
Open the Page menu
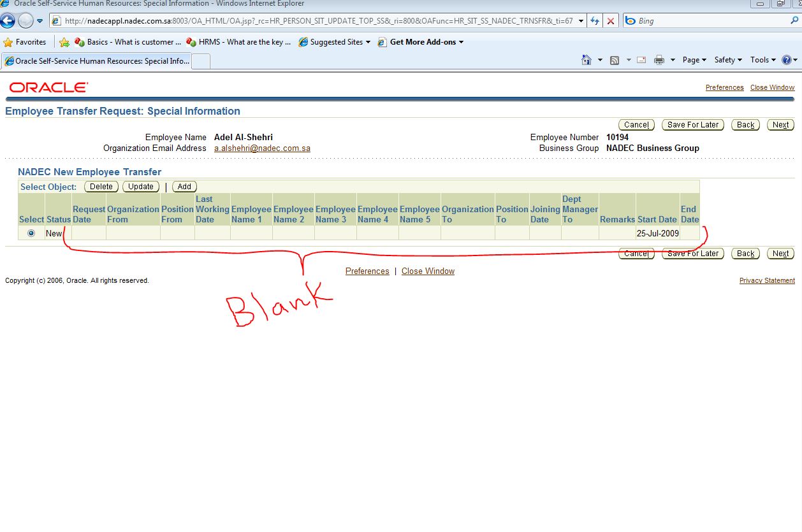pos(694,60)
